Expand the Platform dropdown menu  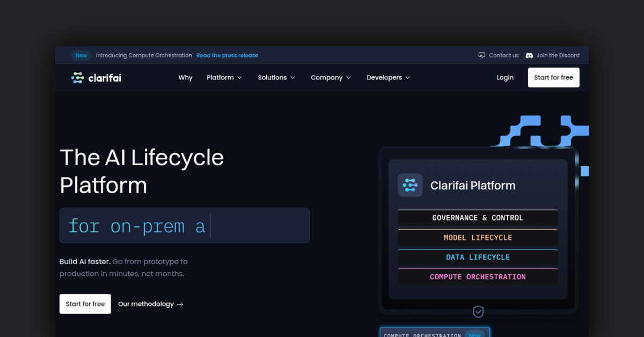[x=224, y=78]
